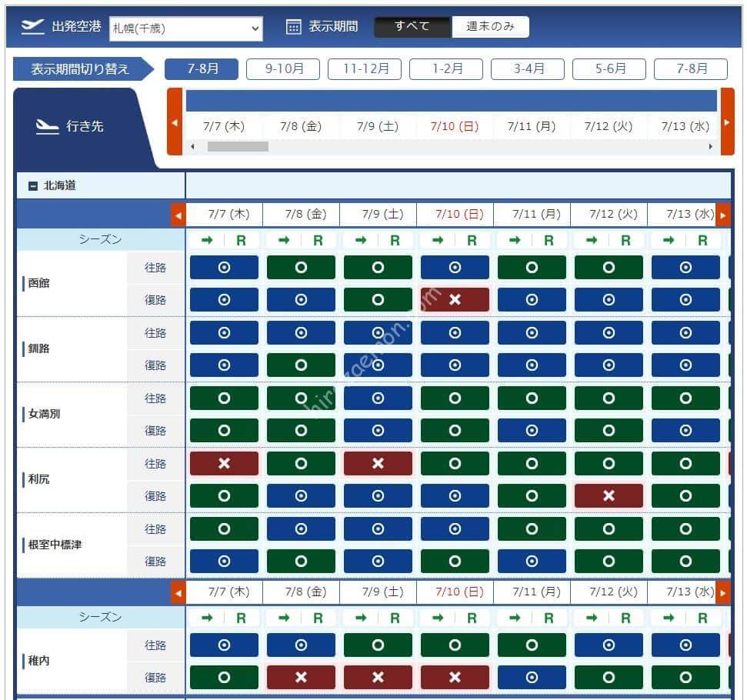Click the sold-out X for 利尻 往路 7/9
747x700 pixels.
click(x=378, y=464)
